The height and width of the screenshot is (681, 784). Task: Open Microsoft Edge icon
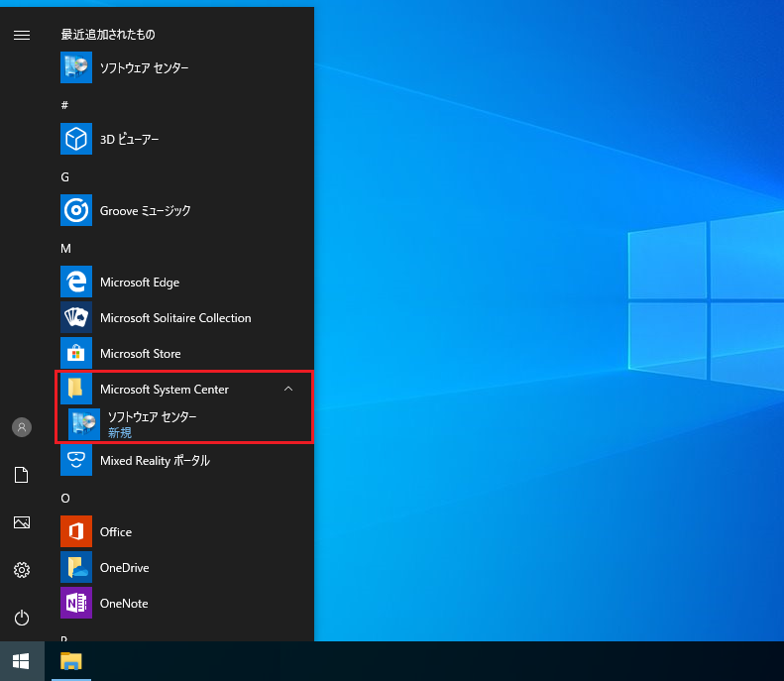(x=76, y=282)
